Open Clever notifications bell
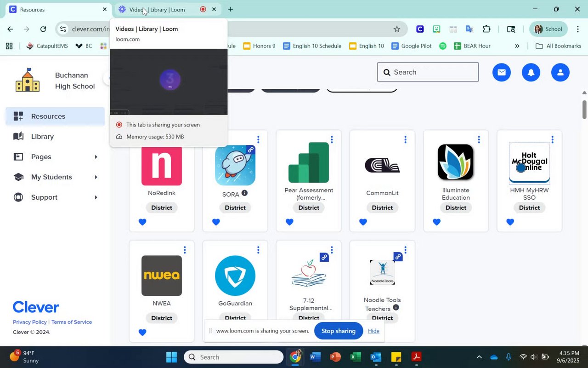This screenshot has height=368, width=588. pos(531,72)
